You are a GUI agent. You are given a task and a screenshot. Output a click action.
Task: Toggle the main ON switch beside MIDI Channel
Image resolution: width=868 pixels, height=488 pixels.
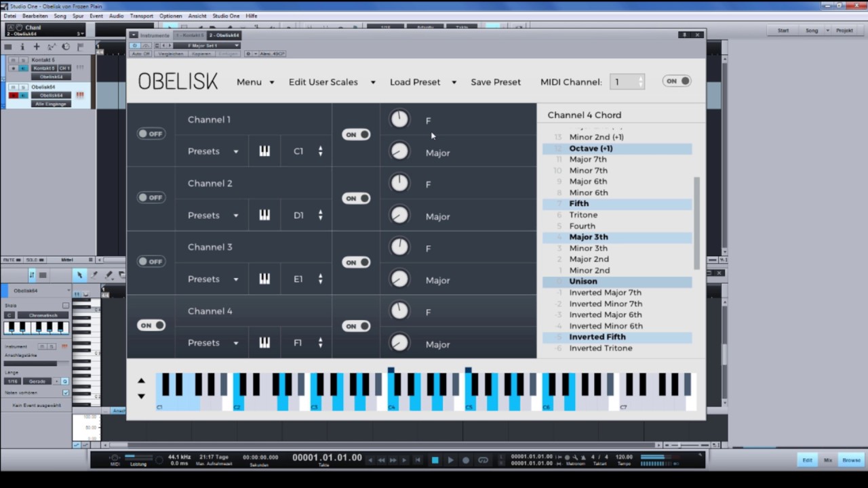pyautogui.click(x=677, y=81)
